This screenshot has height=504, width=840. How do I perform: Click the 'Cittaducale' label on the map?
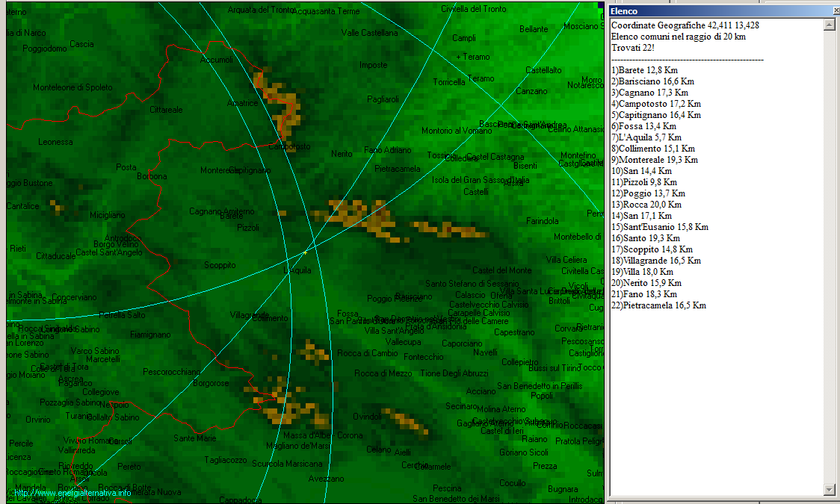point(56,256)
